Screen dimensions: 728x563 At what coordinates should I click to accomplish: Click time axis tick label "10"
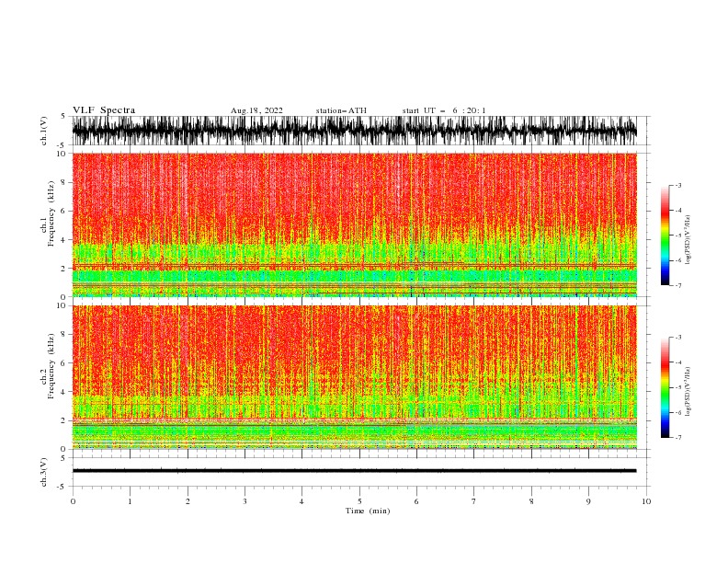coord(646,501)
